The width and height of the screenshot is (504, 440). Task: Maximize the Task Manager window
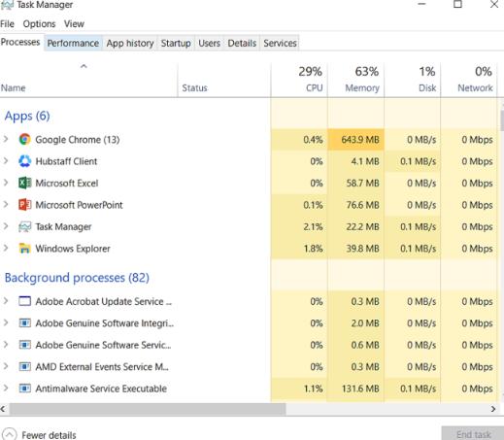pos(457,4)
